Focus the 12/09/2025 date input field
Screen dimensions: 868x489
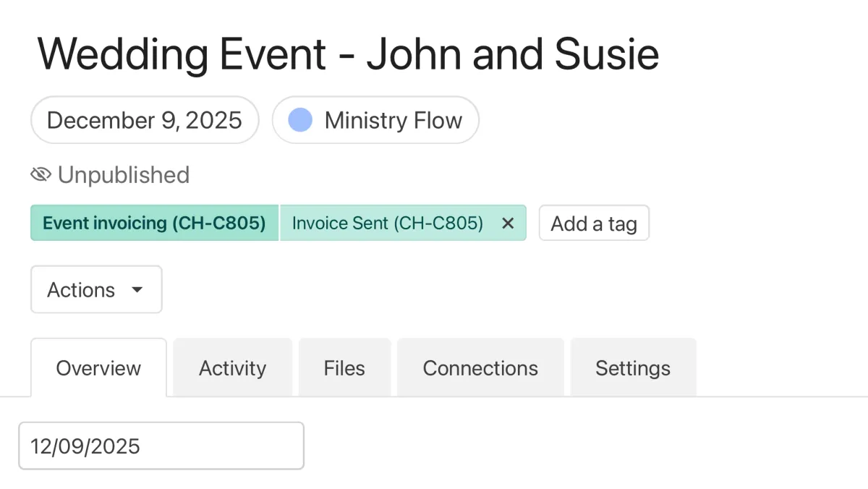(x=161, y=446)
